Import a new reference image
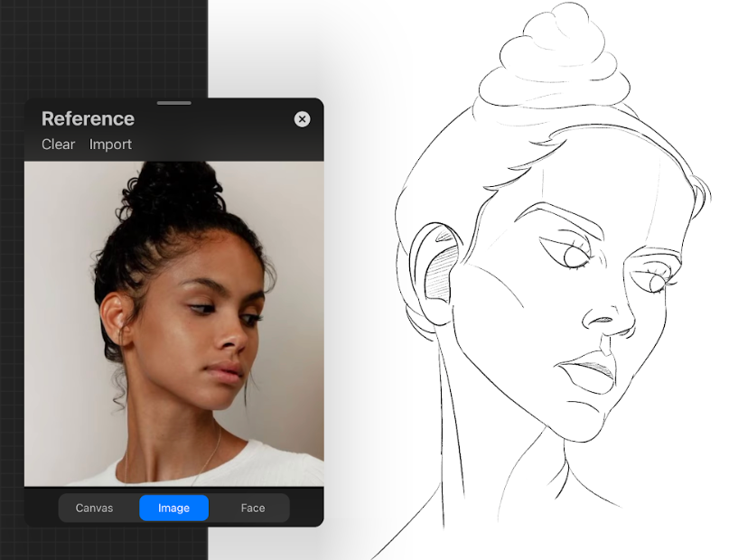This screenshot has height=560, width=729. point(110,145)
